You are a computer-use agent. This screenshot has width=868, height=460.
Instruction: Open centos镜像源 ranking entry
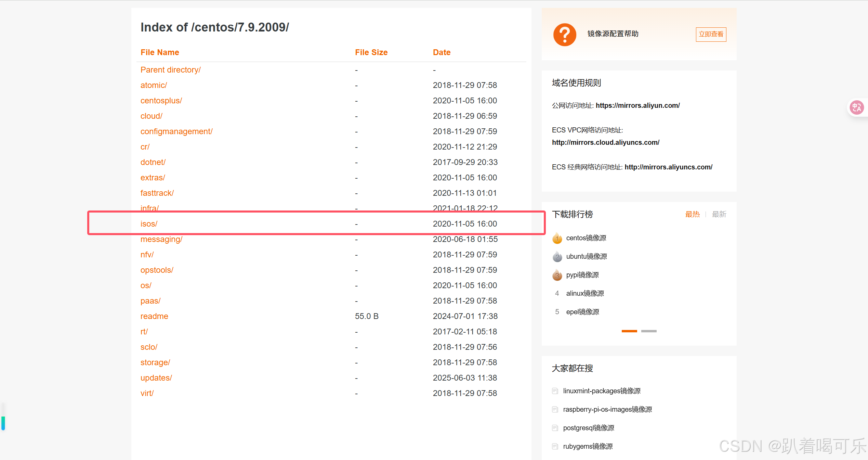(x=586, y=238)
